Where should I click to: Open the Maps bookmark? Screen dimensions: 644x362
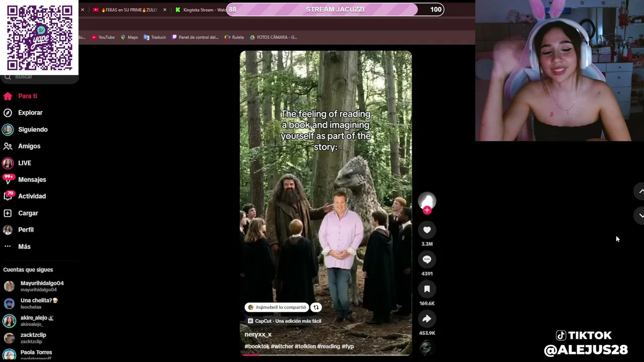click(x=129, y=37)
